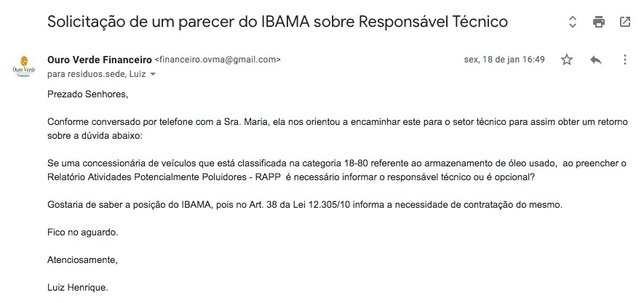Click the subject line about parecer do IBAMA
The height and width of the screenshot is (303, 644).
pos(277,22)
